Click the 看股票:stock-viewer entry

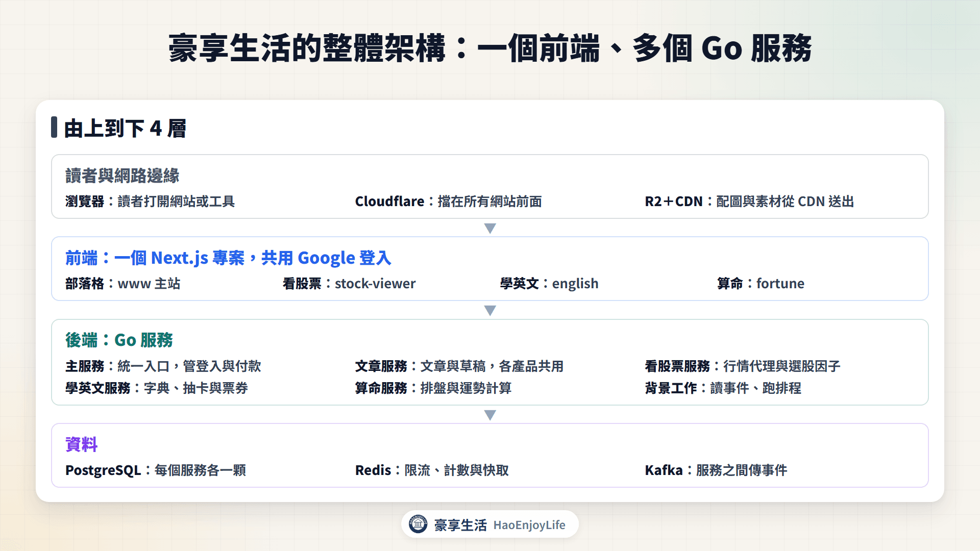click(x=349, y=284)
